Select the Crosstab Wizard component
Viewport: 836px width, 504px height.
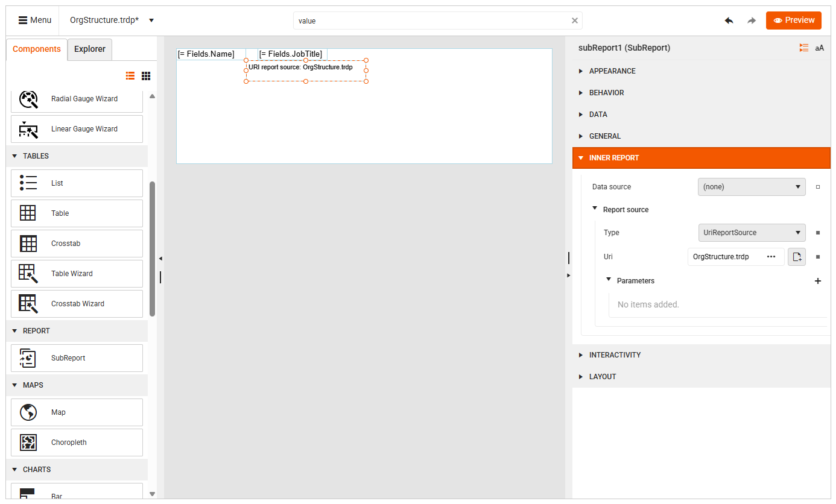click(x=77, y=304)
